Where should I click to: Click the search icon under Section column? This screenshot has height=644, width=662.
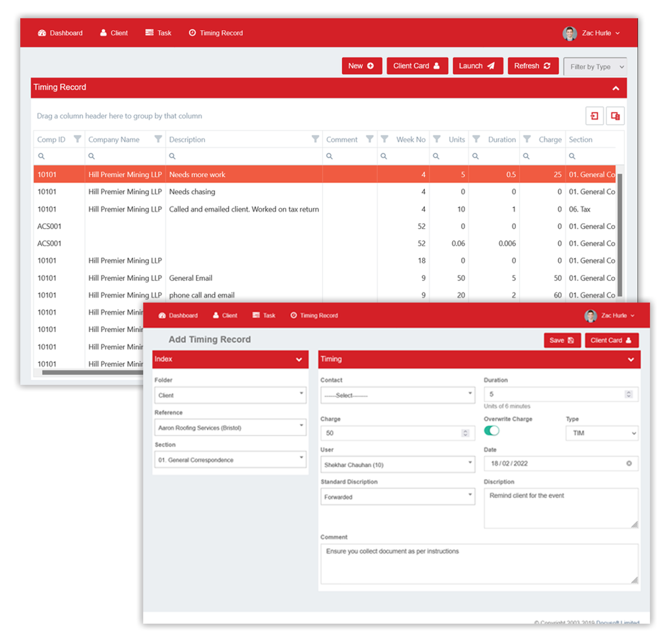(x=572, y=156)
